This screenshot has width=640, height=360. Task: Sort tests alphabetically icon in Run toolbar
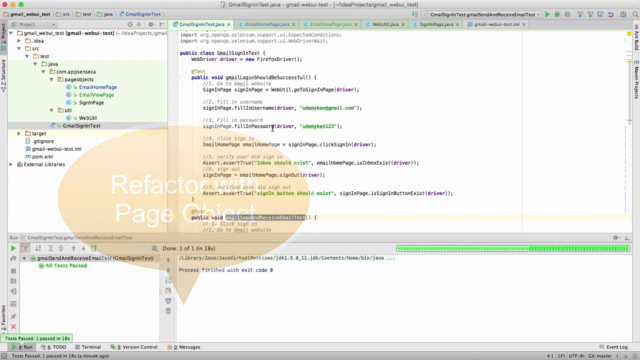tap(38, 248)
